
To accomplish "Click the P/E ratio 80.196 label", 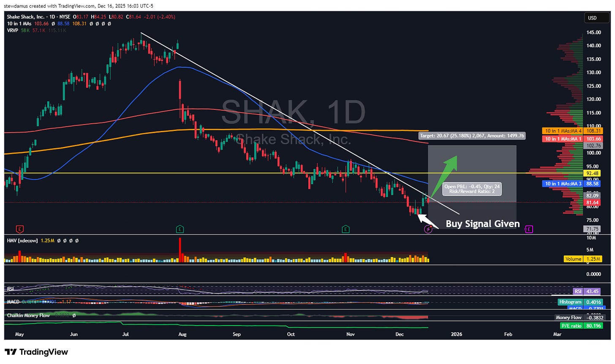I will (x=581, y=326).
